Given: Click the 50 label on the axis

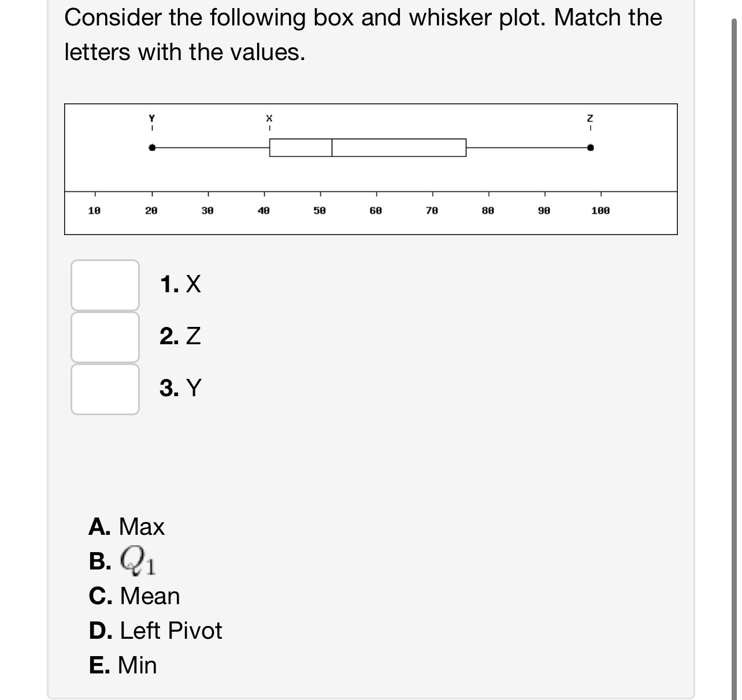Looking at the screenshot, I should coord(320,211).
